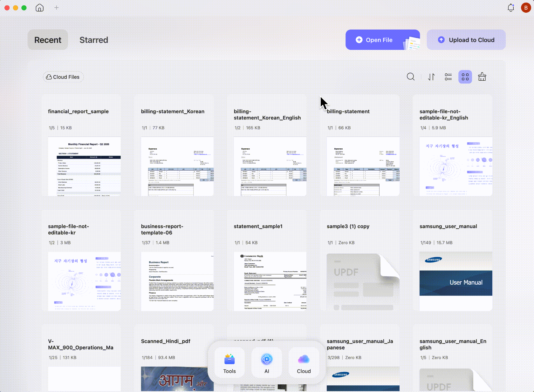Open the Cloud section
Viewport: 534px width, 392px height.
coord(304,363)
